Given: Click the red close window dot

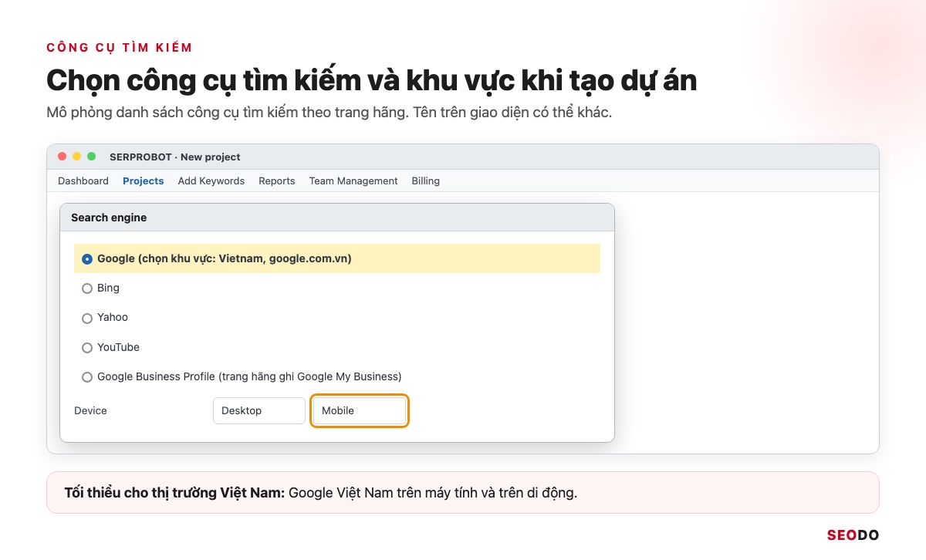Looking at the screenshot, I should click(63, 157).
